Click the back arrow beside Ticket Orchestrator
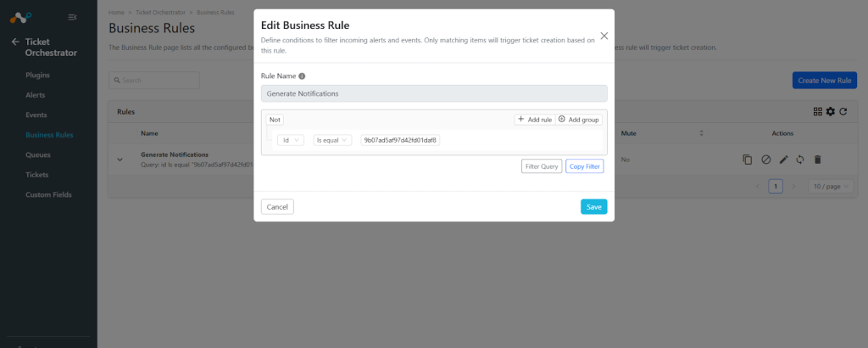The height and width of the screenshot is (348, 868). click(15, 42)
